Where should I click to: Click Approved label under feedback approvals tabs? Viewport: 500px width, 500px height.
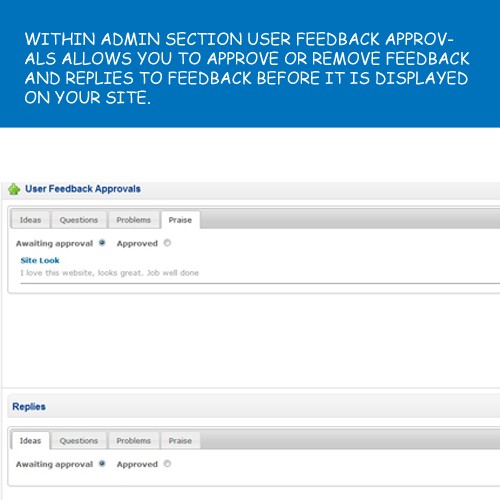[137, 244]
